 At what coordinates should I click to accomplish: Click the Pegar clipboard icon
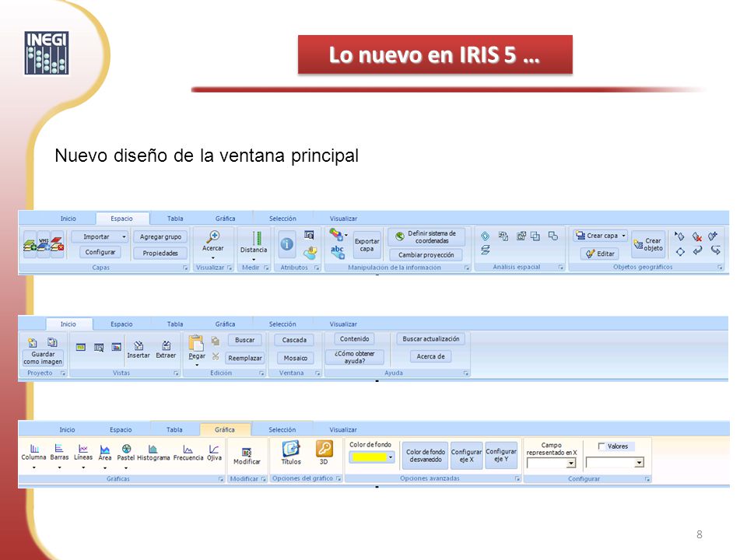[196, 343]
